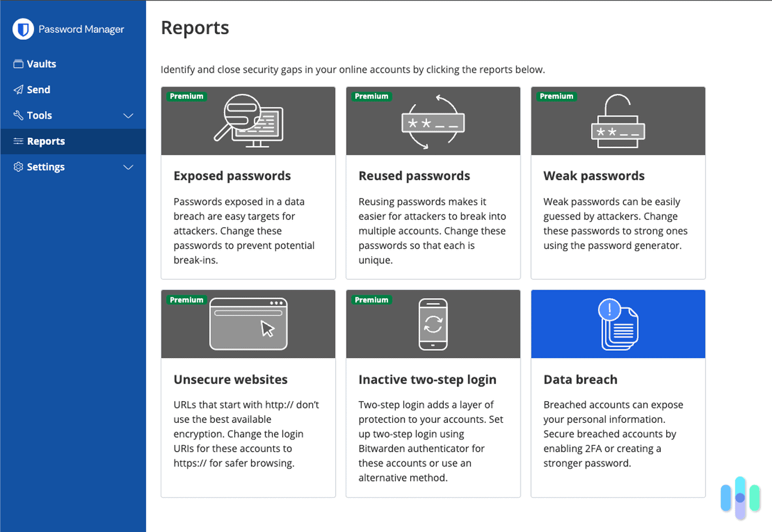Open the Exposed passwords report title
Viewport: 772px width, 532px height.
click(232, 176)
